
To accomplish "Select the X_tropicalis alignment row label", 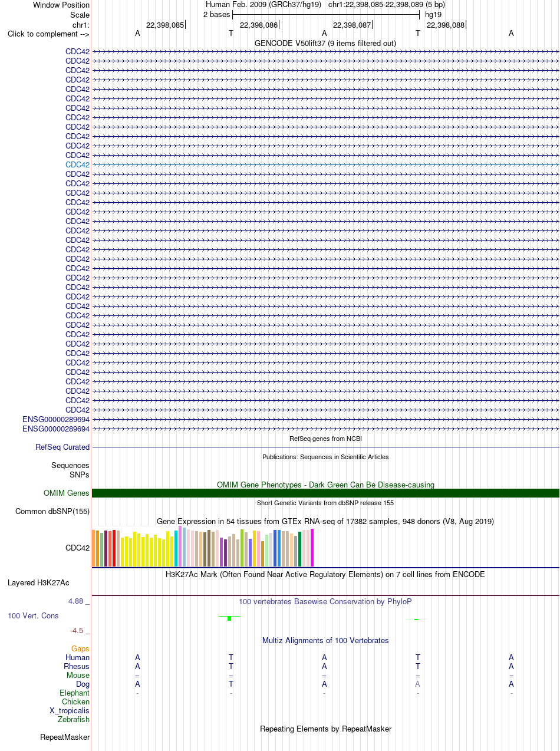I will [x=70, y=710].
